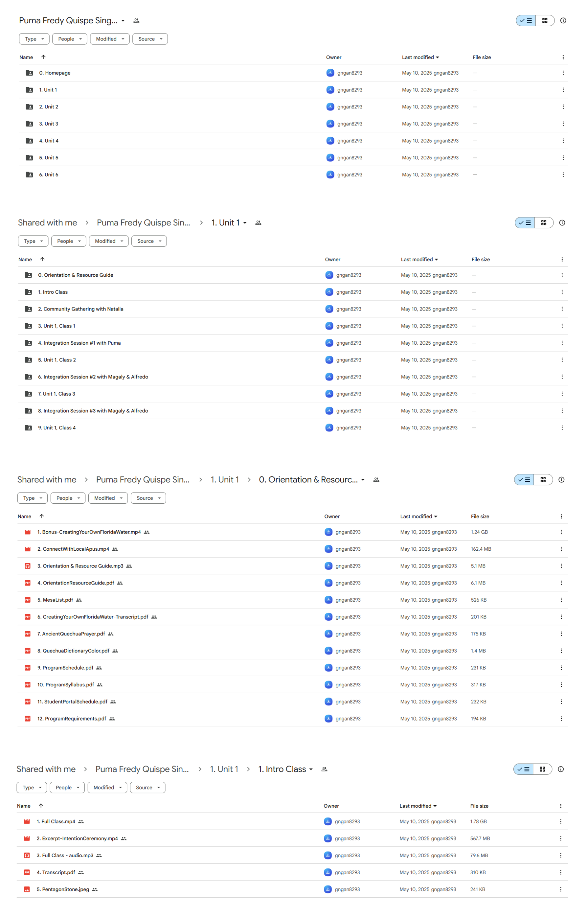Go to 1. Unit 1 in Intro Class breadcrumb
This screenshot has height=919, width=588.
click(224, 769)
